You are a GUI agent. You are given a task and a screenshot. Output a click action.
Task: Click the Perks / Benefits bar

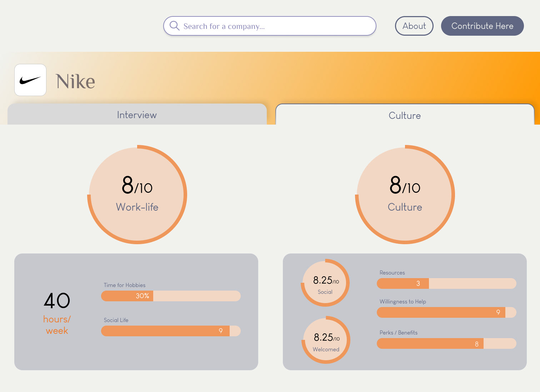(446, 343)
